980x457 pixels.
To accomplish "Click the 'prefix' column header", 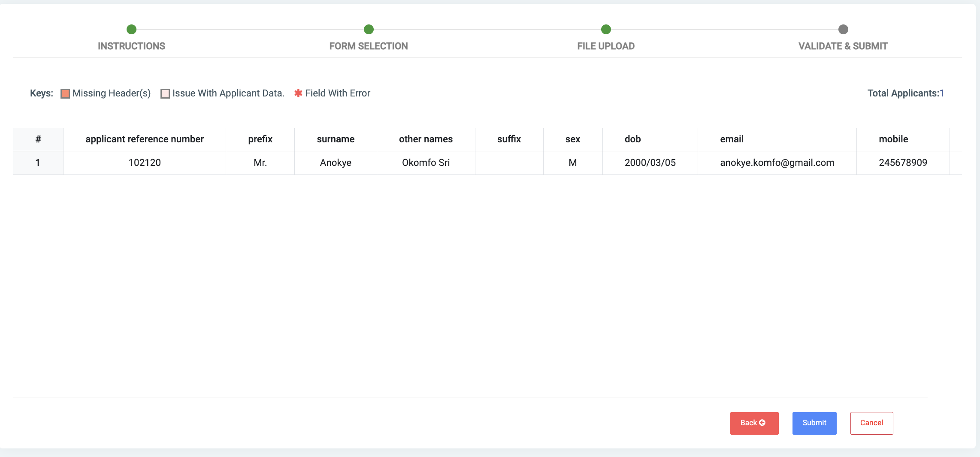I will pos(260,139).
